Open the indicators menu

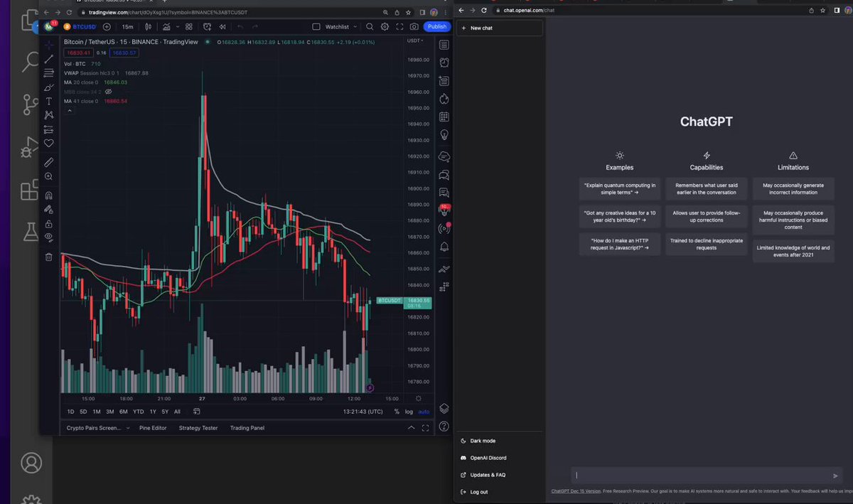point(166,26)
